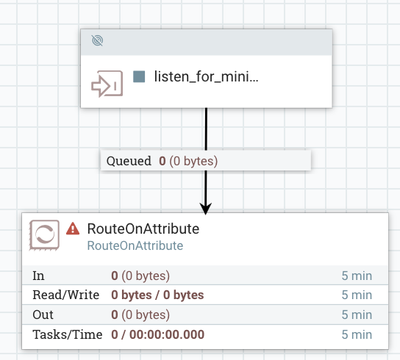The width and height of the screenshot is (400, 360).
Task: Click the Tasks/Time row label
Action: click(67, 334)
